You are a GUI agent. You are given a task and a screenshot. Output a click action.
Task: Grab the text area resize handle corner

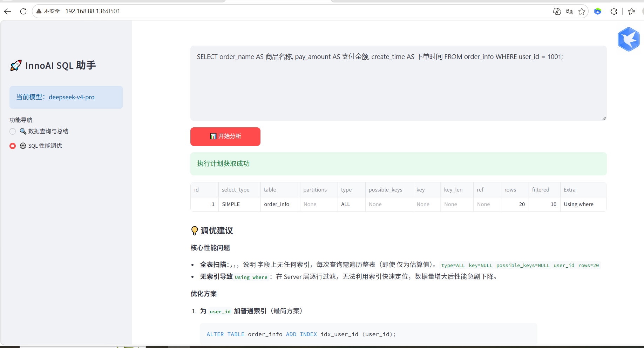[604, 118]
